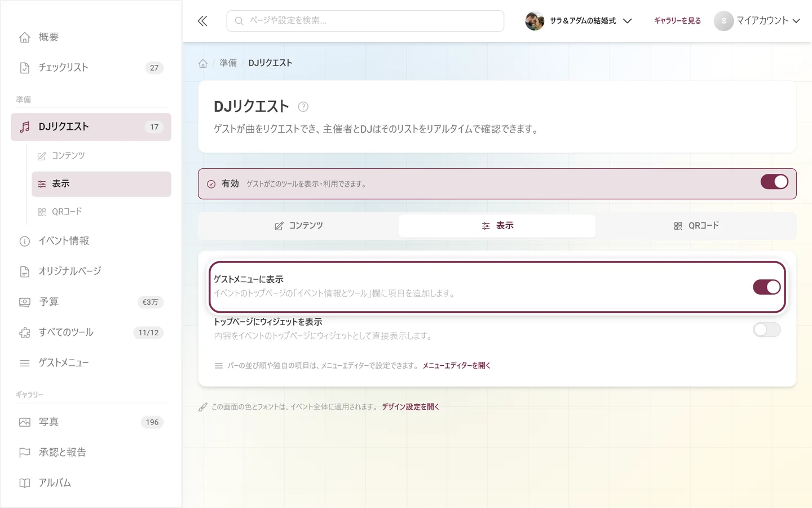
Task: Click the メニューエディターを開く link
Action: 457,366
